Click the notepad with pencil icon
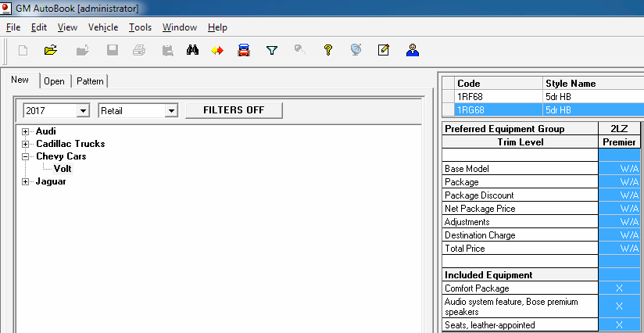644x333 pixels. [383, 51]
